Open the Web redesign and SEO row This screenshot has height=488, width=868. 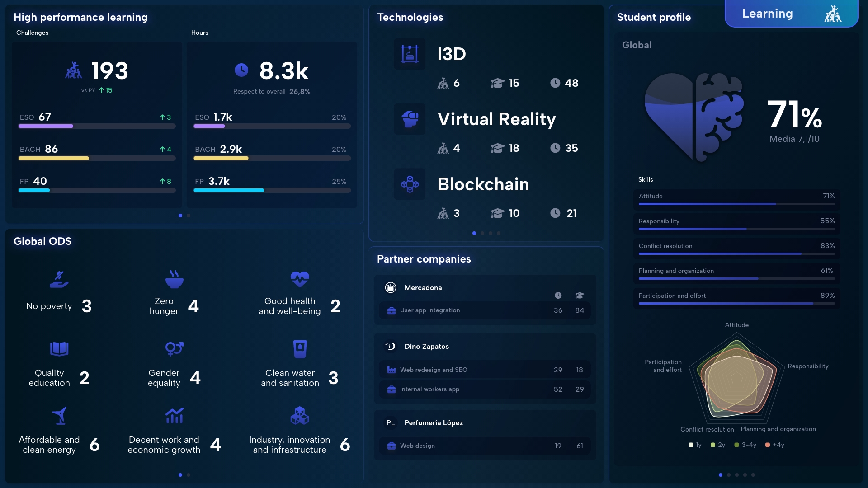[x=485, y=370]
